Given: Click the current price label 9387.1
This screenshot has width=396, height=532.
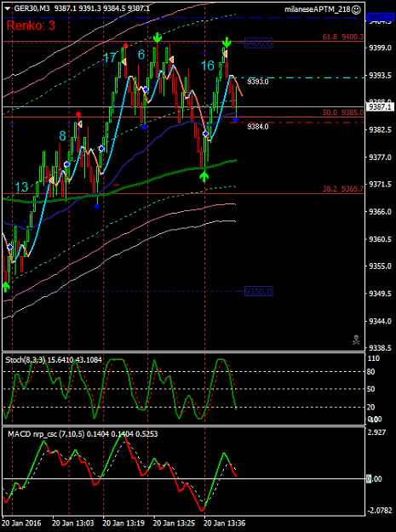Looking at the screenshot, I should pyautogui.click(x=380, y=107).
